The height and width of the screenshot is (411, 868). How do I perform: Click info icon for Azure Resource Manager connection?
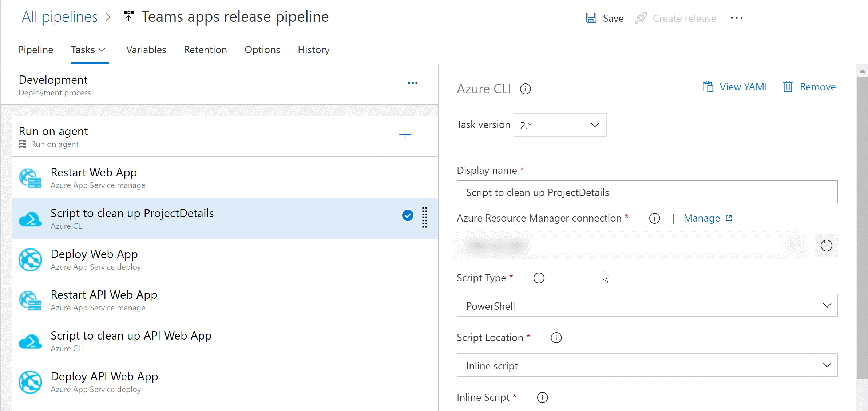654,218
